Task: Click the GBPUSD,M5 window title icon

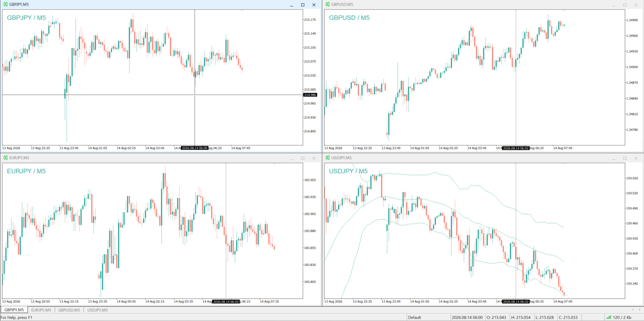Action: [328, 4]
